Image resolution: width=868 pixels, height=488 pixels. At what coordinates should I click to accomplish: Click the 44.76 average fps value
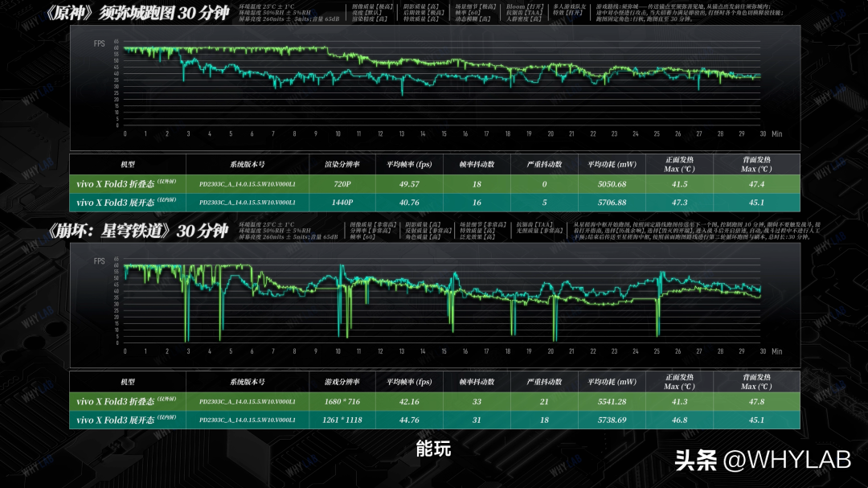(x=409, y=420)
